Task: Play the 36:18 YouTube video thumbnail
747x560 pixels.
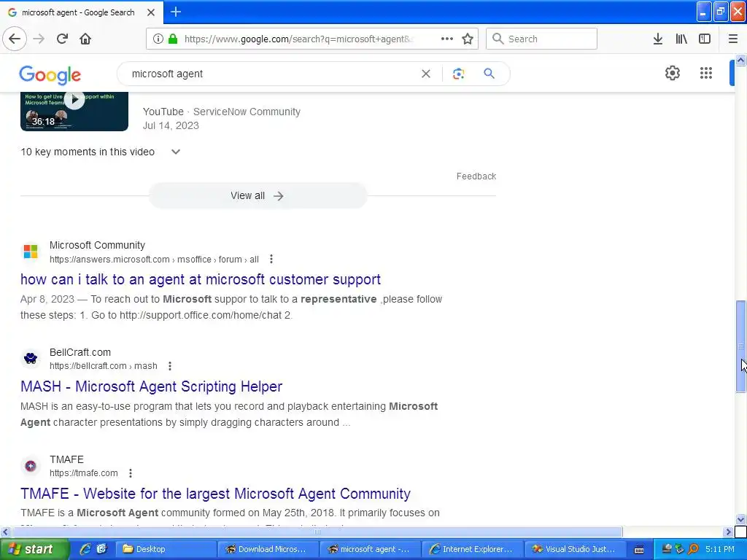Action: tap(74, 112)
